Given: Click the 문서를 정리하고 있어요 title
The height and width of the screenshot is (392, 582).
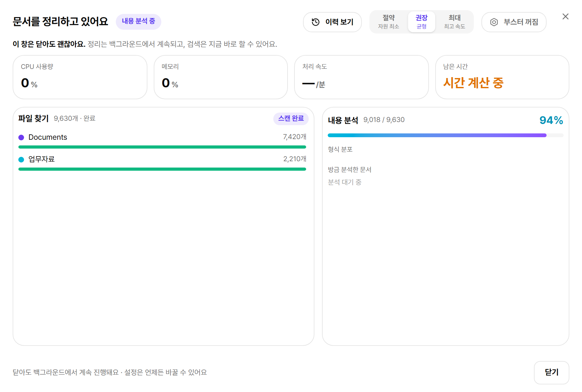Looking at the screenshot, I should (x=60, y=21).
